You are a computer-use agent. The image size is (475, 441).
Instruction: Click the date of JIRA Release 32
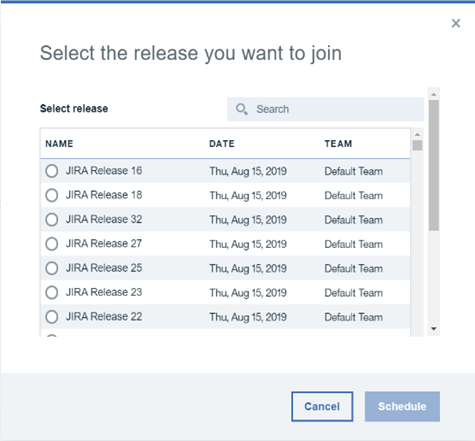(x=248, y=220)
